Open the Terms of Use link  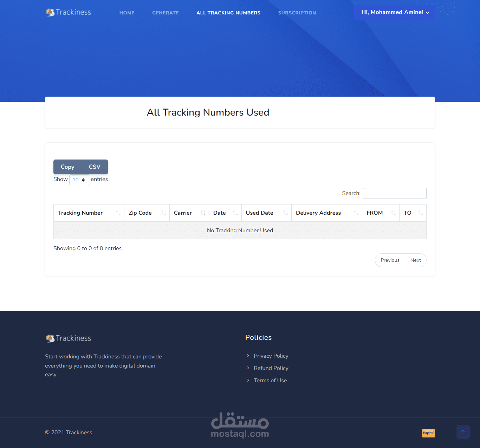(270, 381)
